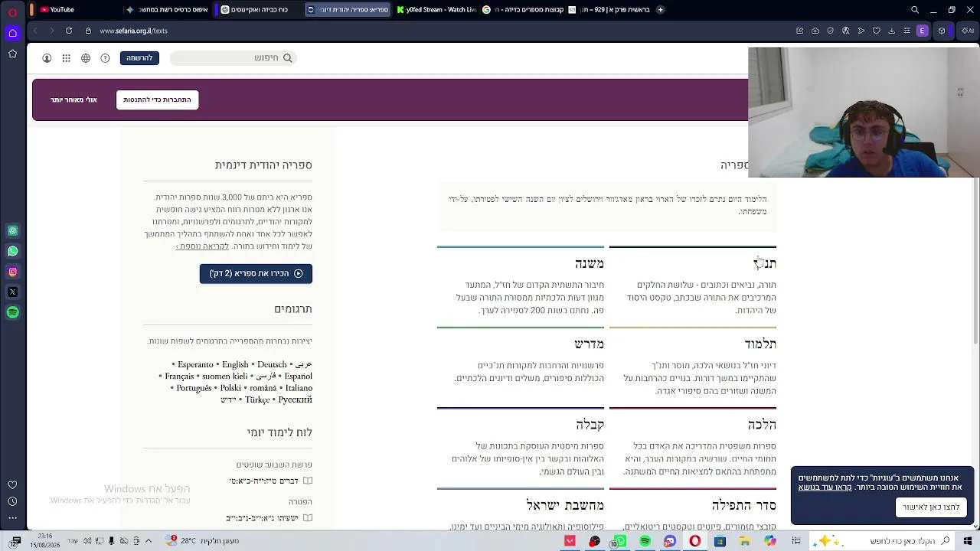Click the search magnifier icon in Sefaria
980x551 pixels.
pos(288,58)
